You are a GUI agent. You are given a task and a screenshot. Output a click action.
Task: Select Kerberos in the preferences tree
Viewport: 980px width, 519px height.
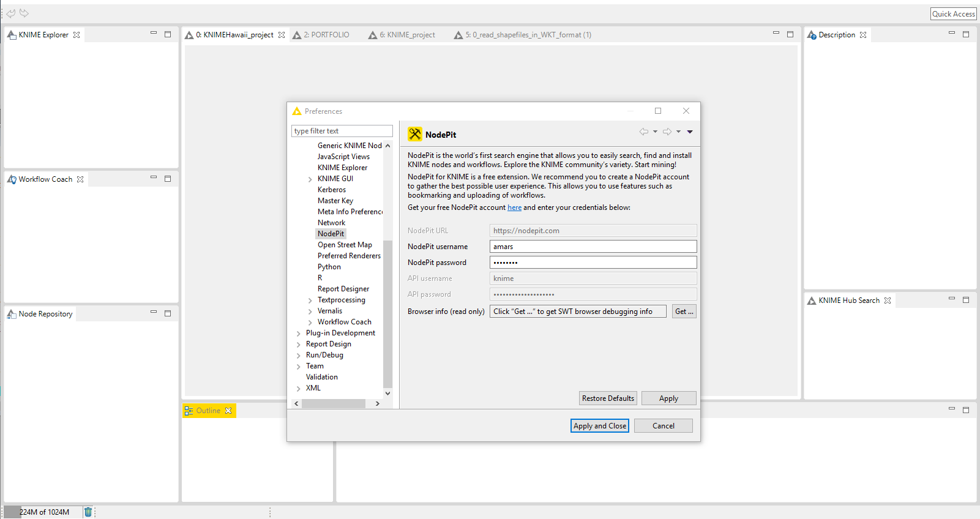(332, 190)
